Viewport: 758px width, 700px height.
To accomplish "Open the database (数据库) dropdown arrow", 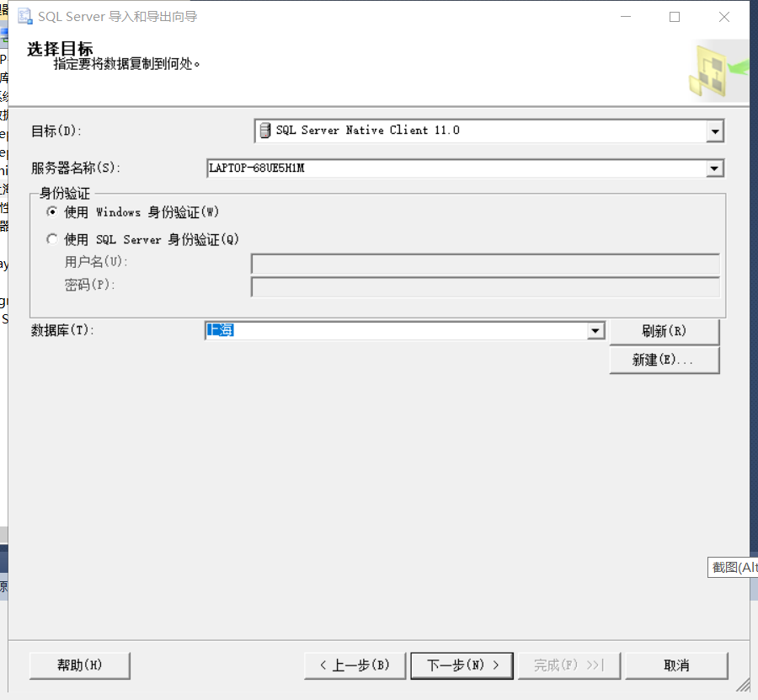I will [x=595, y=331].
